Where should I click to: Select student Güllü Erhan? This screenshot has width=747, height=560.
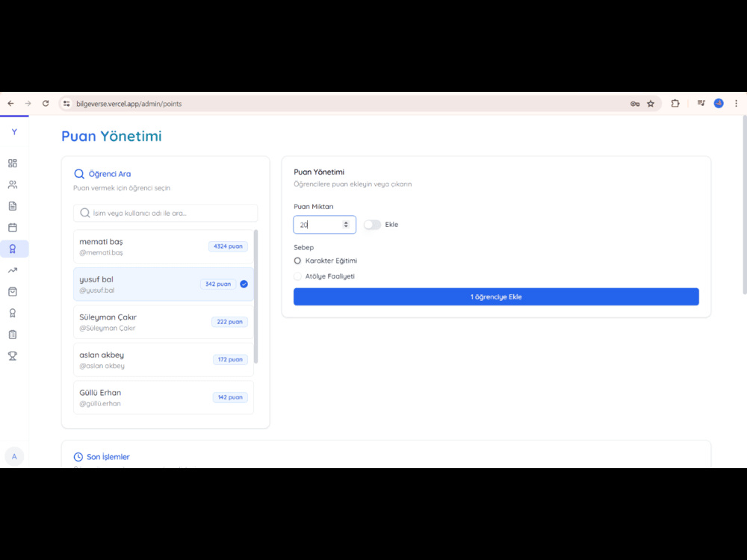coord(164,397)
